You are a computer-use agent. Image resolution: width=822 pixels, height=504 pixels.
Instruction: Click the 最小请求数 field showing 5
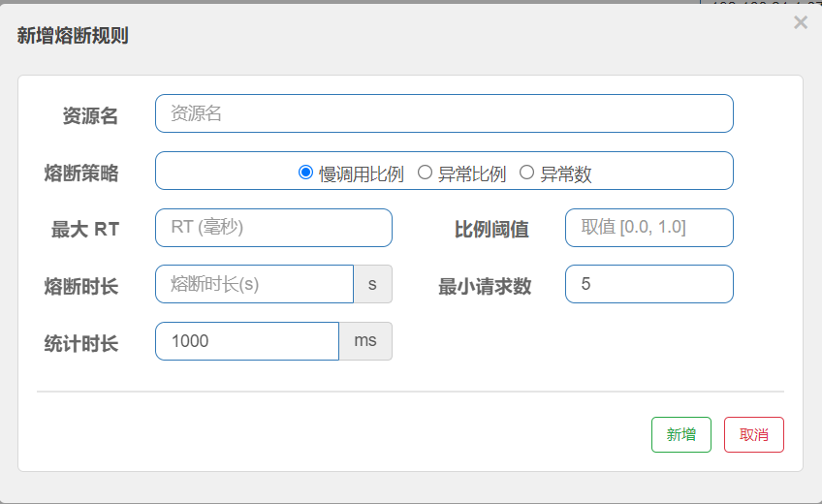pyautogui.click(x=648, y=284)
